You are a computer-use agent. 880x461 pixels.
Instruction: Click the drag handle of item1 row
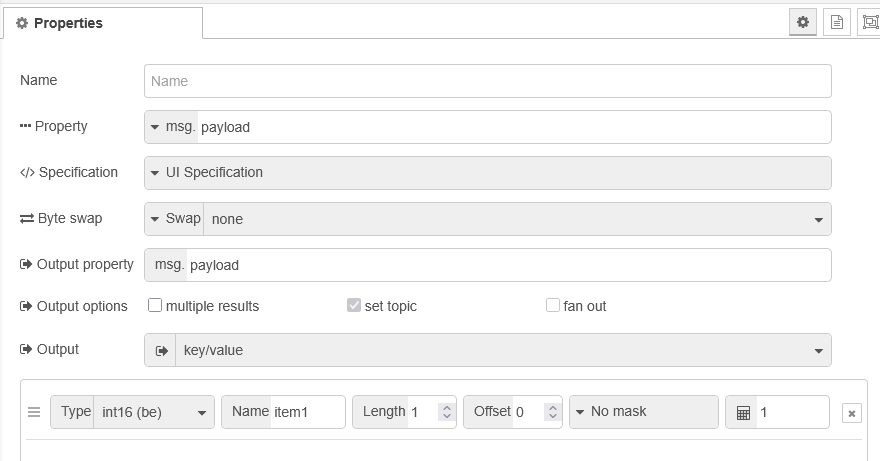point(34,412)
